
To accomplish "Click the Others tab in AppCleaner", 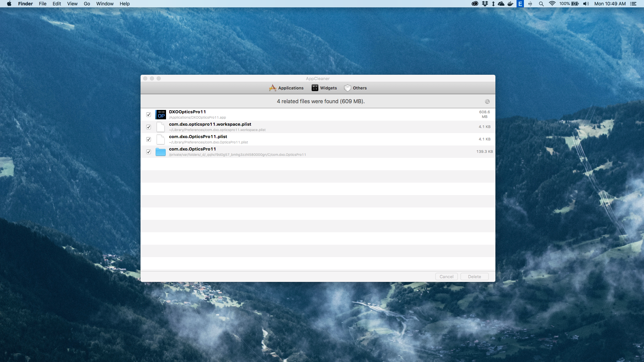I will [x=360, y=87].
